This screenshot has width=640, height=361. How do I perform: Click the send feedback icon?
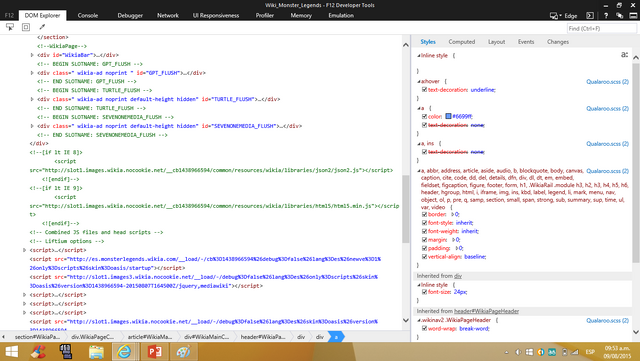coord(620,16)
